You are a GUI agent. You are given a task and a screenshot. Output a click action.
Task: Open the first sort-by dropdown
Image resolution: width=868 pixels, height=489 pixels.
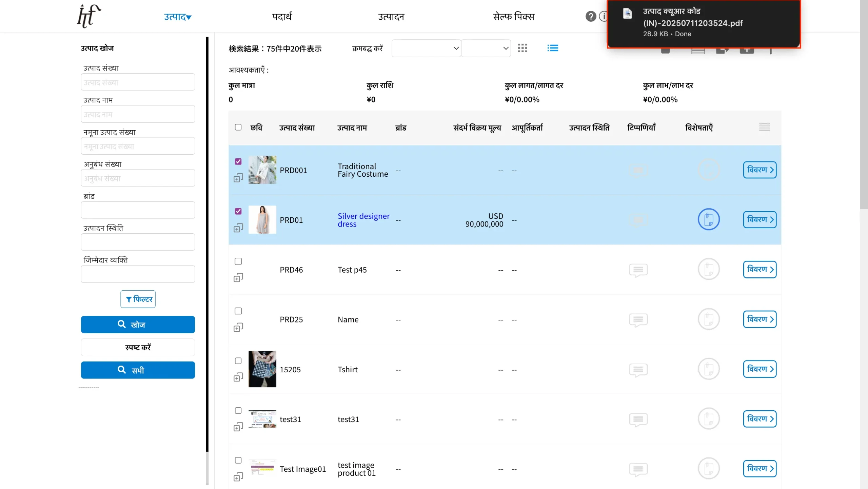(426, 48)
